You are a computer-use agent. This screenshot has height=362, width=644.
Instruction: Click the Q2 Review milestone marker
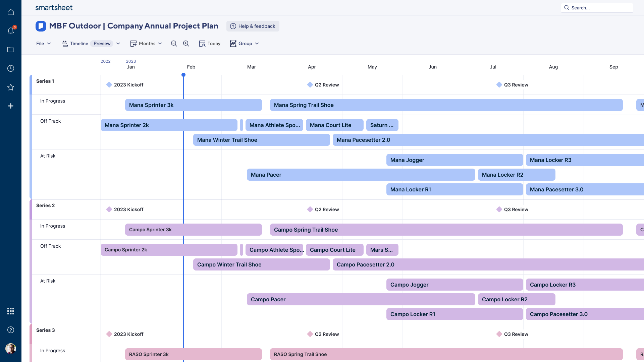click(x=310, y=85)
